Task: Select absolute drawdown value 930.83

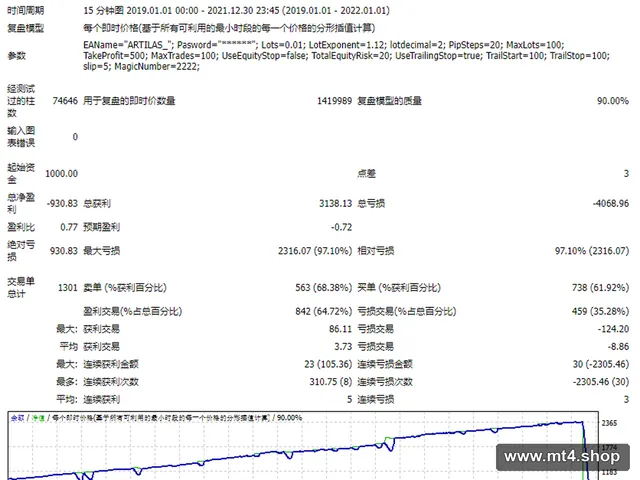Action: (x=64, y=251)
